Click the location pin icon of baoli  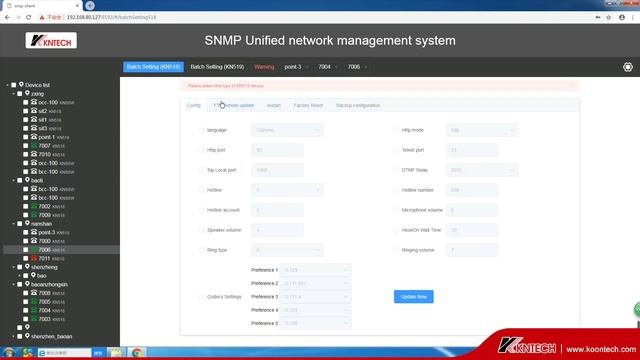(27, 180)
